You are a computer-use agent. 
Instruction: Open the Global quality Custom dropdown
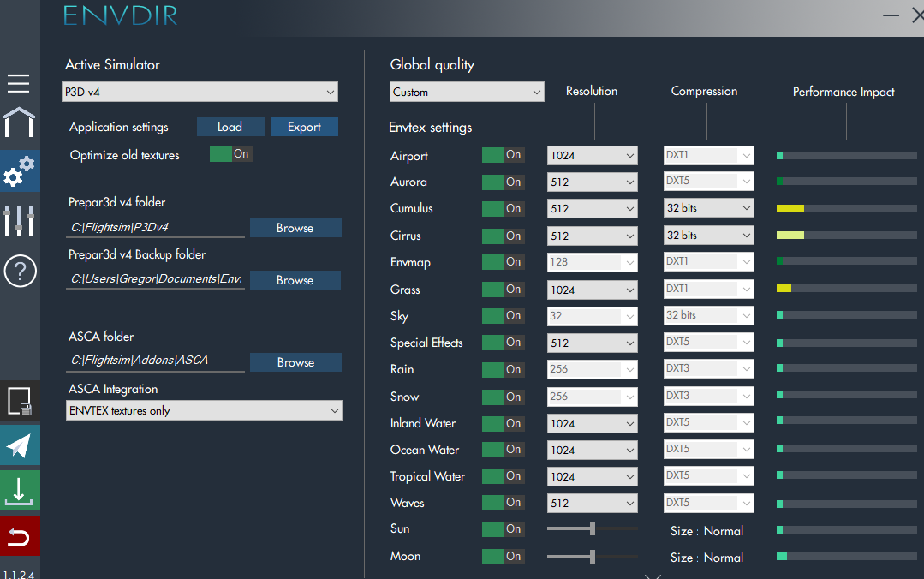pyautogui.click(x=467, y=92)
